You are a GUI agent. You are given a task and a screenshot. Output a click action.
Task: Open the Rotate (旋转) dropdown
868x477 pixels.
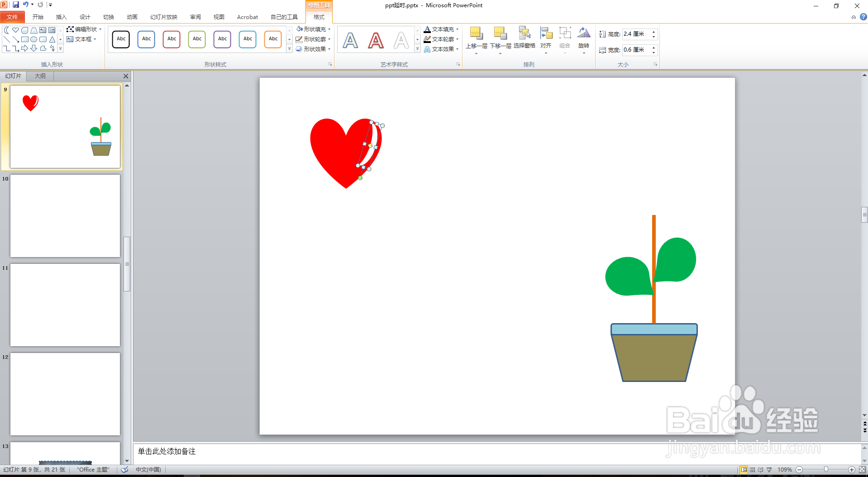point(584,40)
